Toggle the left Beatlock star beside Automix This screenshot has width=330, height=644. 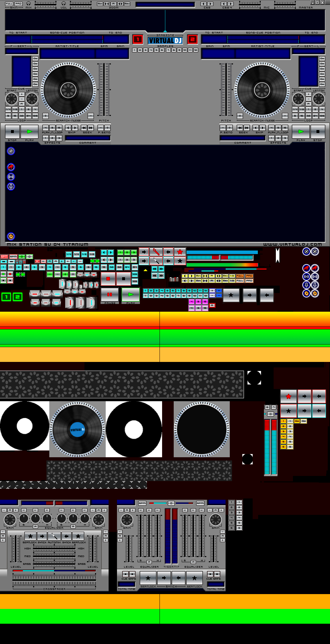(x=30, y=536)
